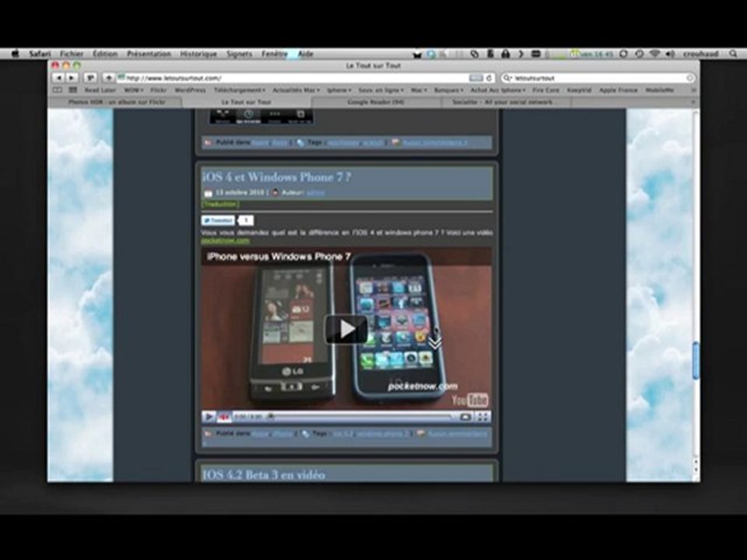Clear the search field with its X icon
Image resolution: width=747 pixels, height=560 pixels.
tap(689, 78)
